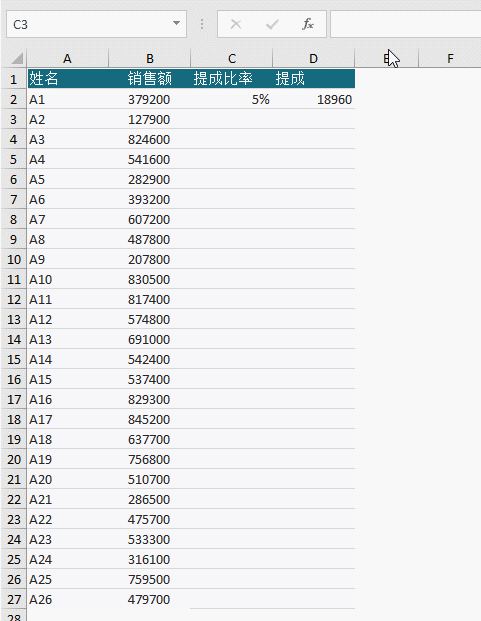Click the cell with sales 845200
Screen dimensions: 481x621
(x=149, y=419)
